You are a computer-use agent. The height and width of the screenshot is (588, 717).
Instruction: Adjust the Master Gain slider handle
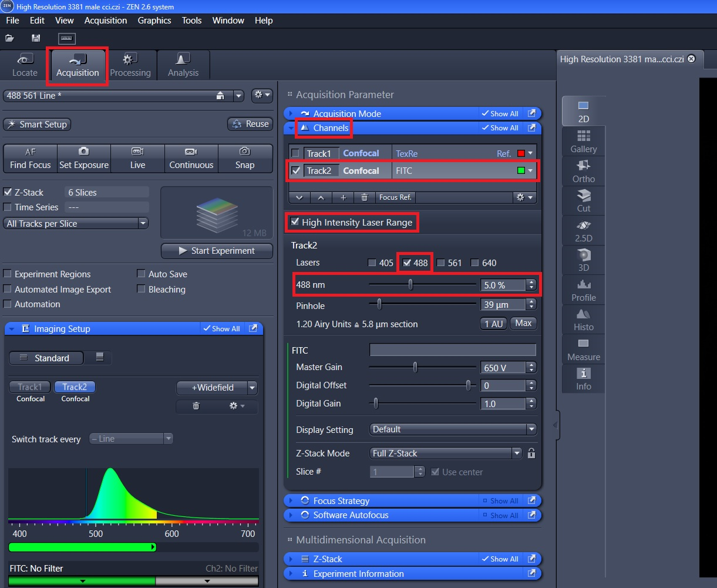pos(415,368)
